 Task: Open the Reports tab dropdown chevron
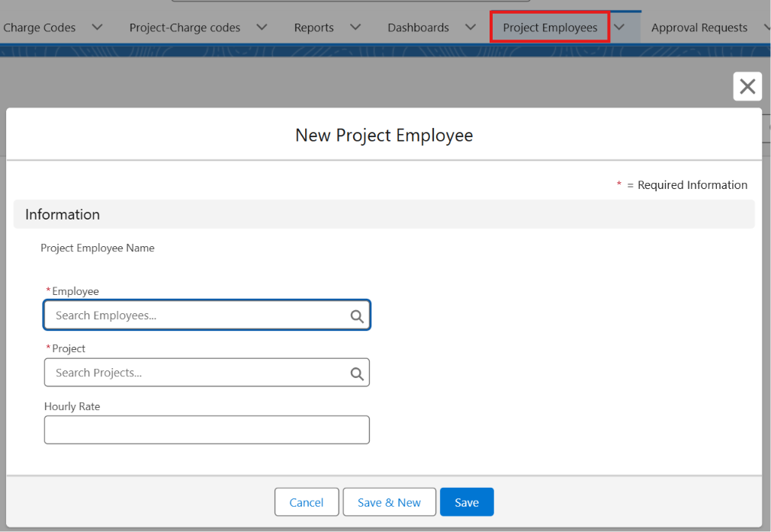pyautogui.click(x=355, y=27)
